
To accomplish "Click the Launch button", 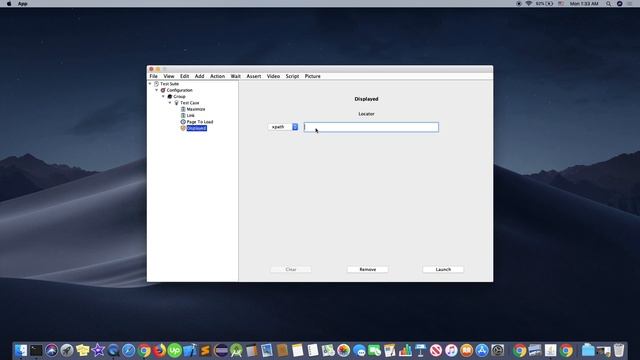I will click(x=443, y=269).
